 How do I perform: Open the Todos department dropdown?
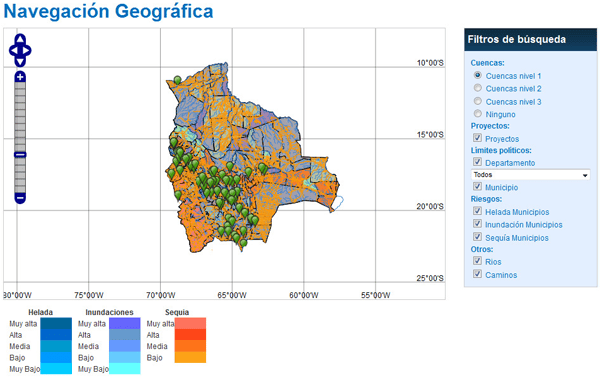click(530, 175)
